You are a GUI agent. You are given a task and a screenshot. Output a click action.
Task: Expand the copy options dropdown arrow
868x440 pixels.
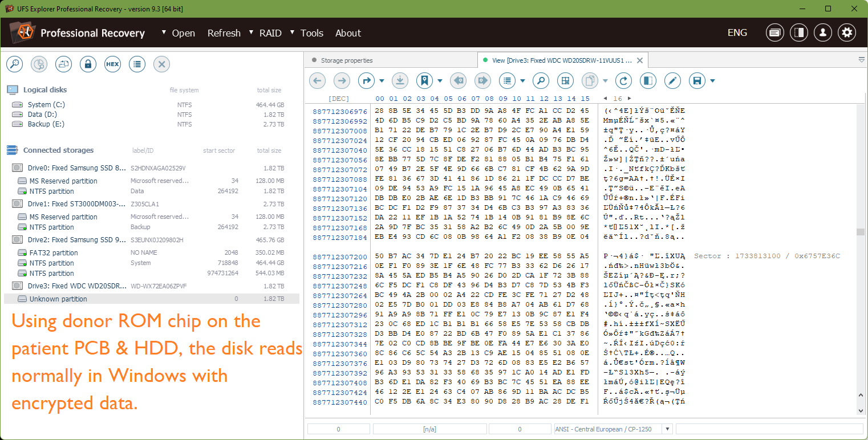coord(605,81)
